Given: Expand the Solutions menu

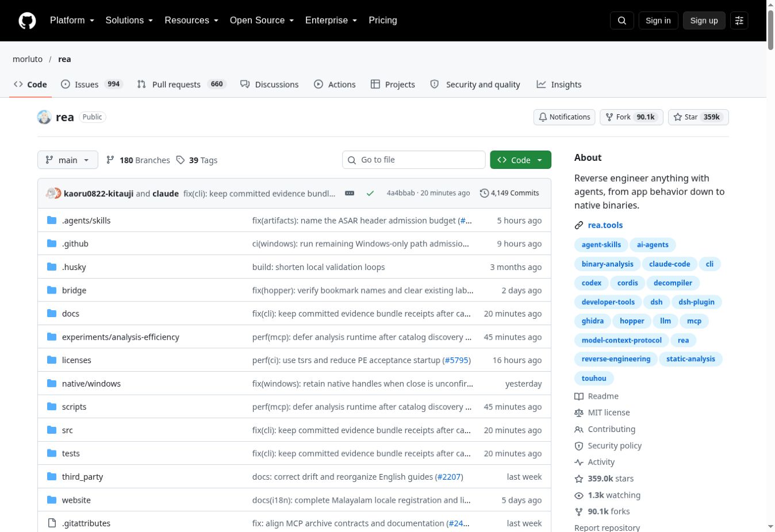Looking at the screenshot, I should tap(129, 21).
